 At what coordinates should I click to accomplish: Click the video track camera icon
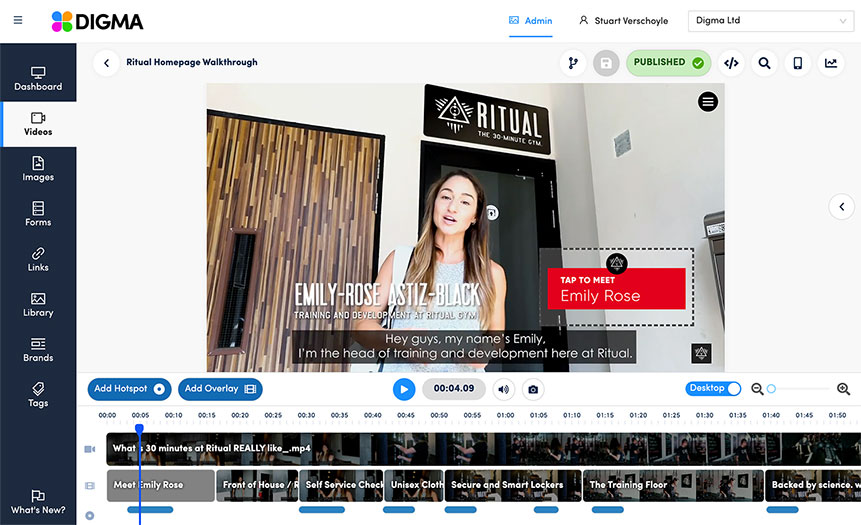[x=90, y=449]
